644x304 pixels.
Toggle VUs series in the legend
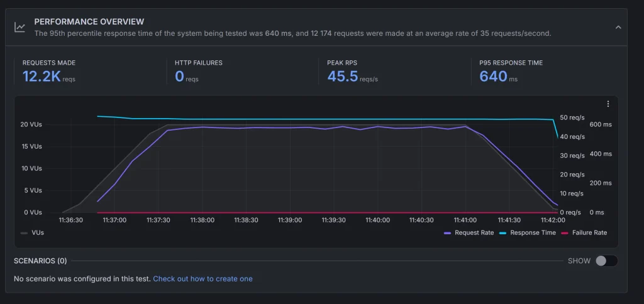(32, 232)
